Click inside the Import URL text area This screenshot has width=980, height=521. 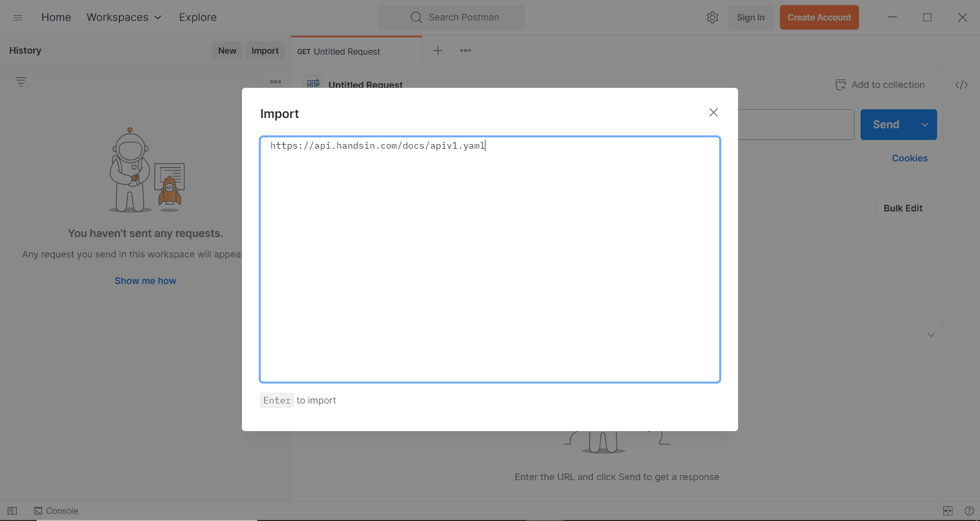click(490, 259)
